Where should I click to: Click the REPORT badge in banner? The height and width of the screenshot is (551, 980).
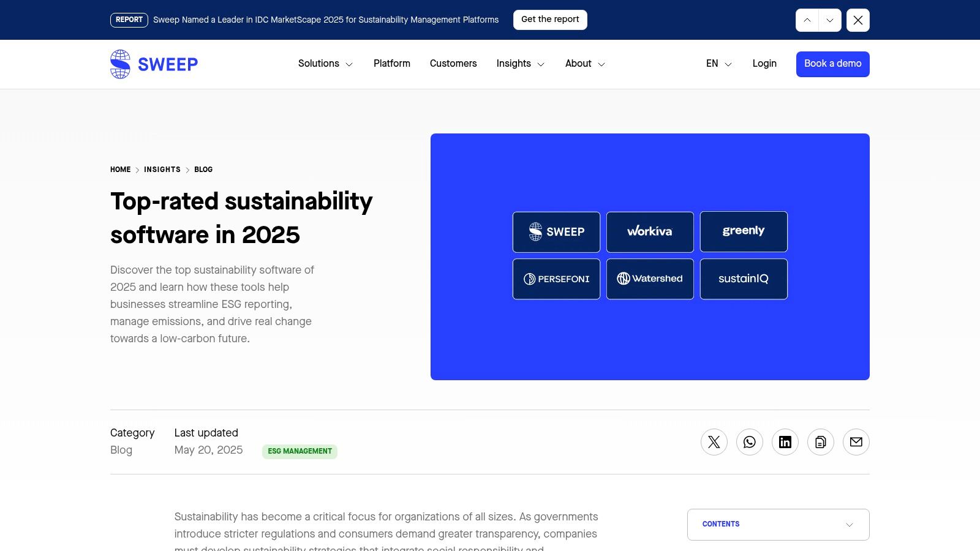[129, 20]
